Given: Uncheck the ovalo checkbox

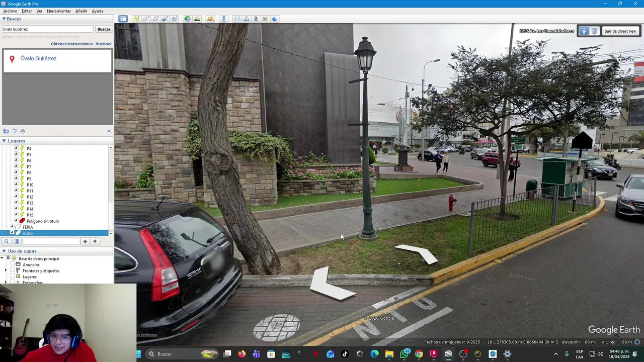Looking at the screenshot, I should [x=12, y=233].
